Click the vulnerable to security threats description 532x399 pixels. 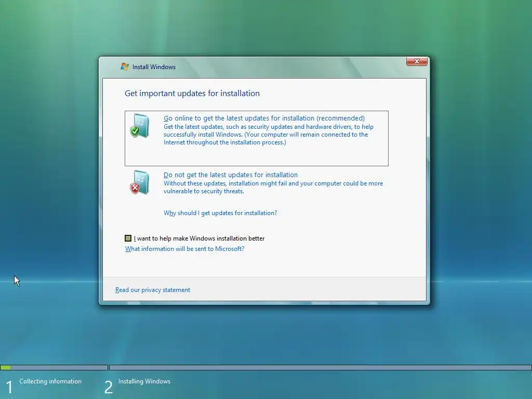(x=273, y=187)
